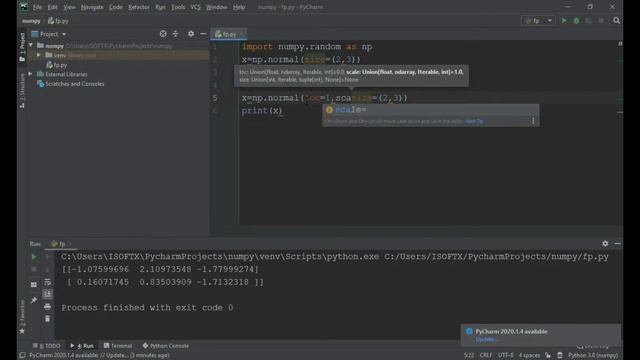640x360 pixels.
Task: Select fp.py in the project tree
Action: 60,65
